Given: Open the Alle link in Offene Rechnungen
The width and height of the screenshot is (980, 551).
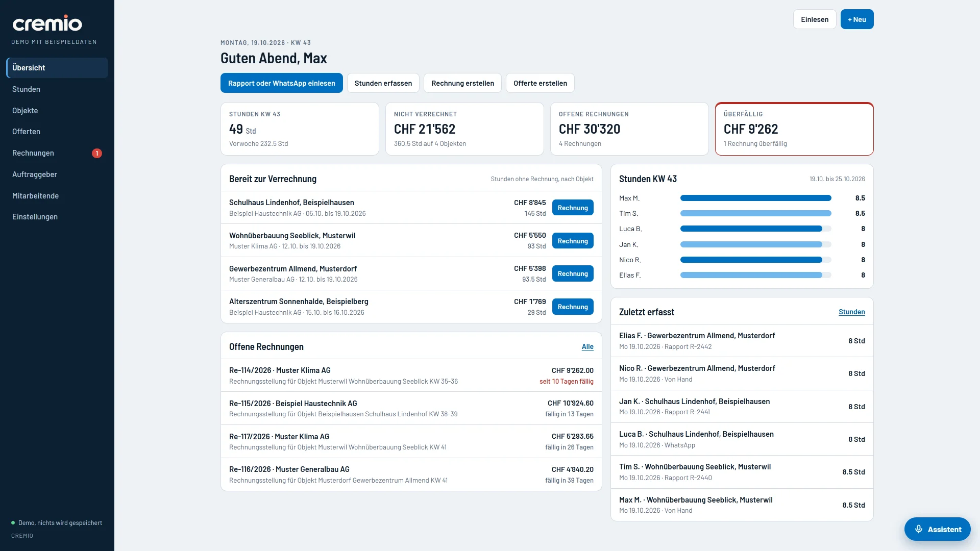Looking at the screenshot, I should pos(587,346).
